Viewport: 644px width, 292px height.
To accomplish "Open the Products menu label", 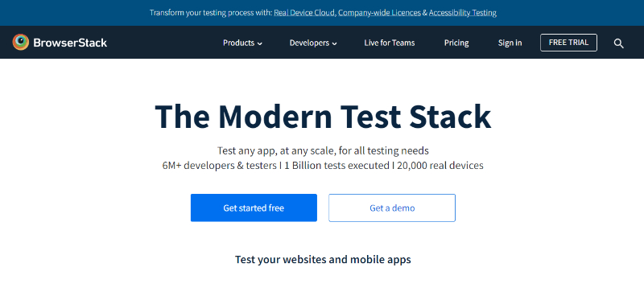I will pyautogui.click(x=238, y=43).
